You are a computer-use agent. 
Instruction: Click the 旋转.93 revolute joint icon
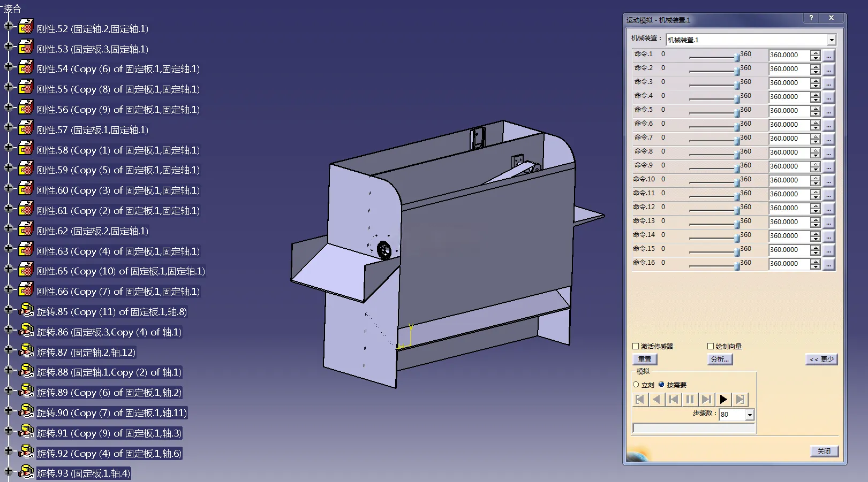click(x=26, y=472)
